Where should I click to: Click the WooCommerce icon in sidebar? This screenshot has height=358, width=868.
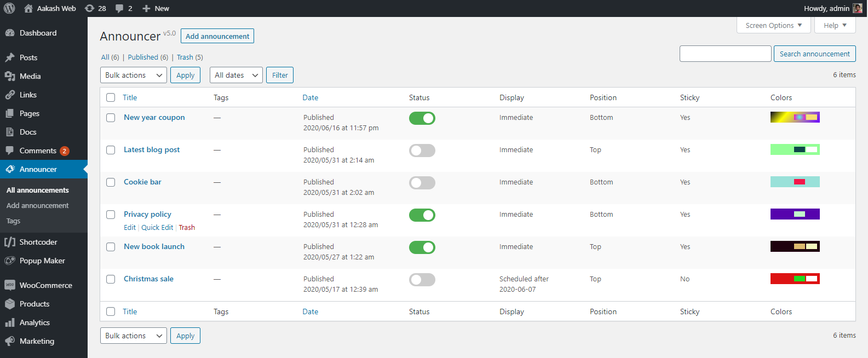tap(10, 285)
